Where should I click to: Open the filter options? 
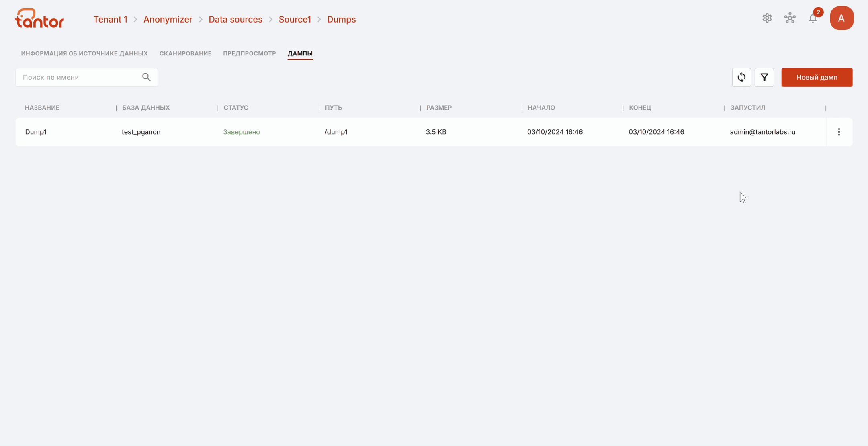tap(764, 77)
